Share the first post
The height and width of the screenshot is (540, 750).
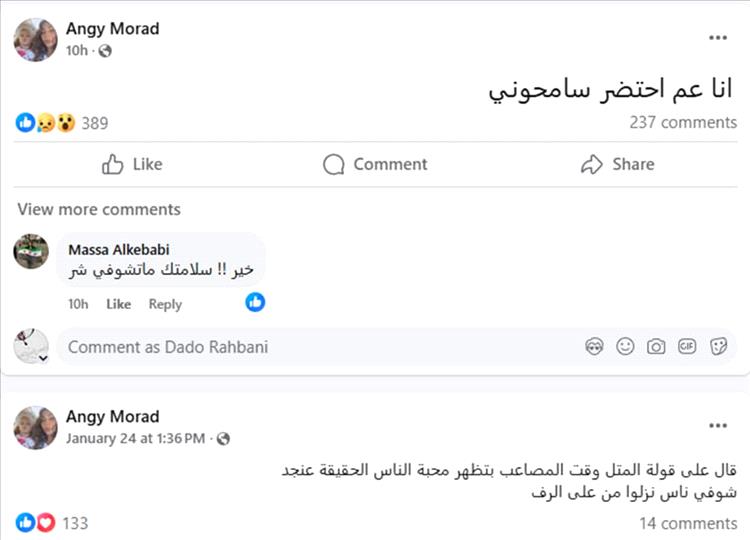pyautogui.click(x=618, y=164)
